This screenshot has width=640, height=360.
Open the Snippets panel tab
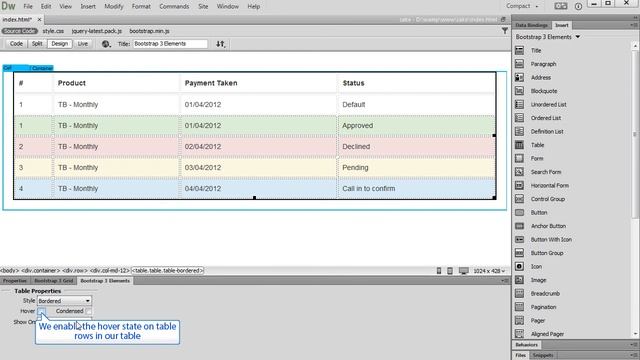point(543,356)
